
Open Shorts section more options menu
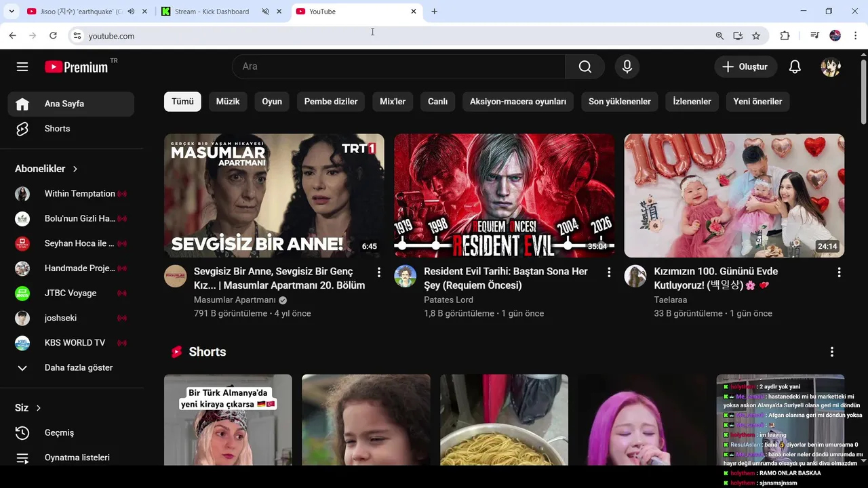click(832, 352)
